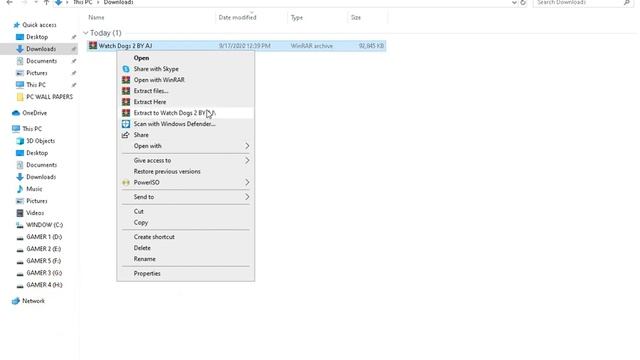Expand the Send to submenu arrow
Image resolution: width=640 pixels, height=360 pixels.
pos(247,197)
